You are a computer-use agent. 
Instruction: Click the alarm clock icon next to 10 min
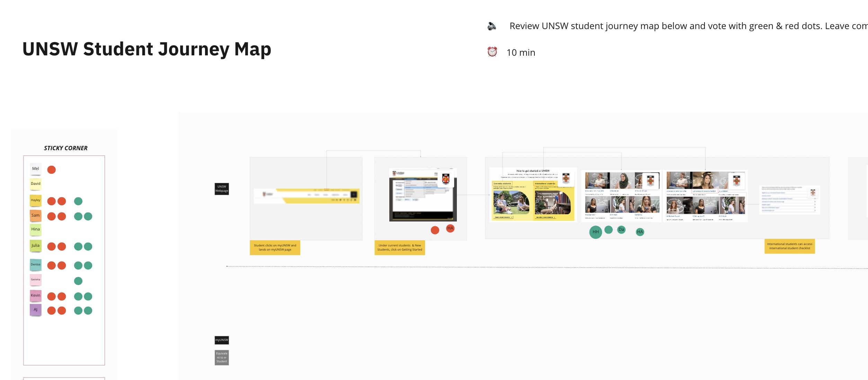click(x=492, y=52)
